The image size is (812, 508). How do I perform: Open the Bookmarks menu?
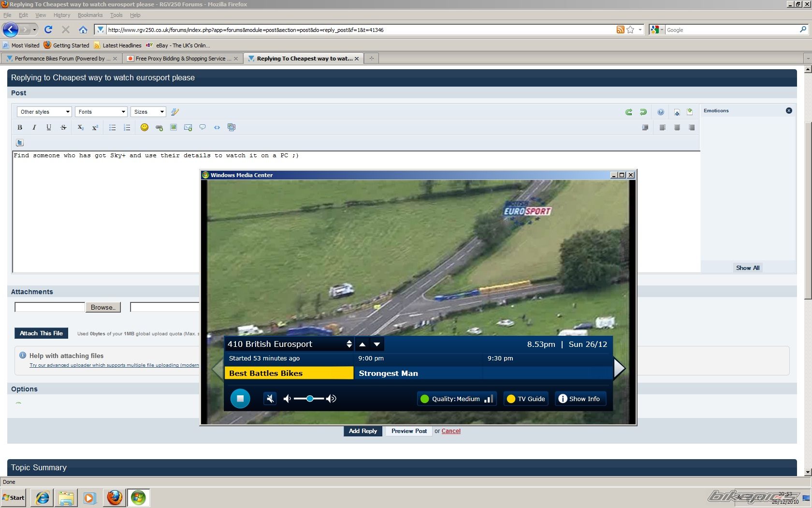90,15
